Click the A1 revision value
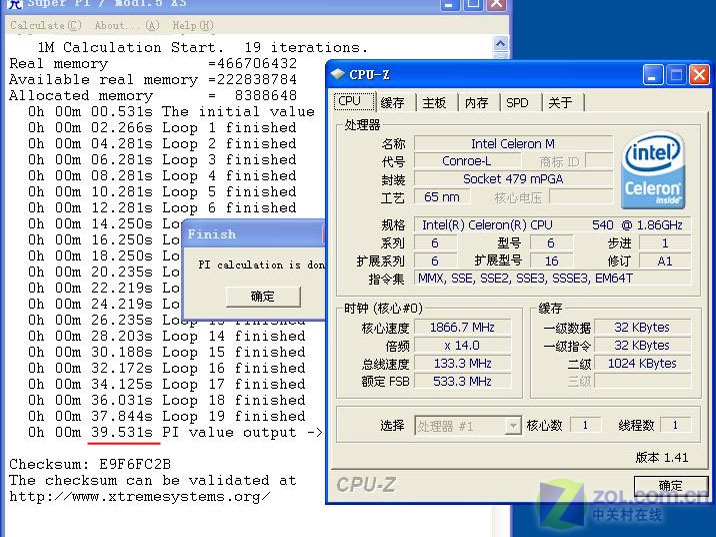716x537 pixels. click(665, 261)
